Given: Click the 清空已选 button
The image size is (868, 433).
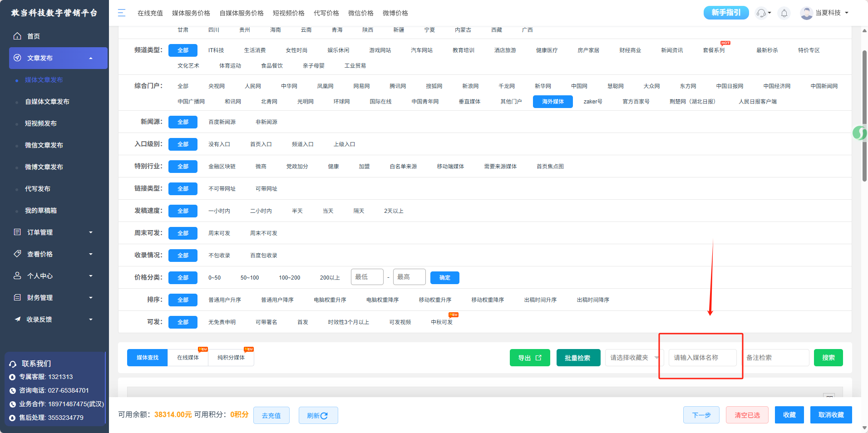Looking at the screenshot, I should coord(747,415).
